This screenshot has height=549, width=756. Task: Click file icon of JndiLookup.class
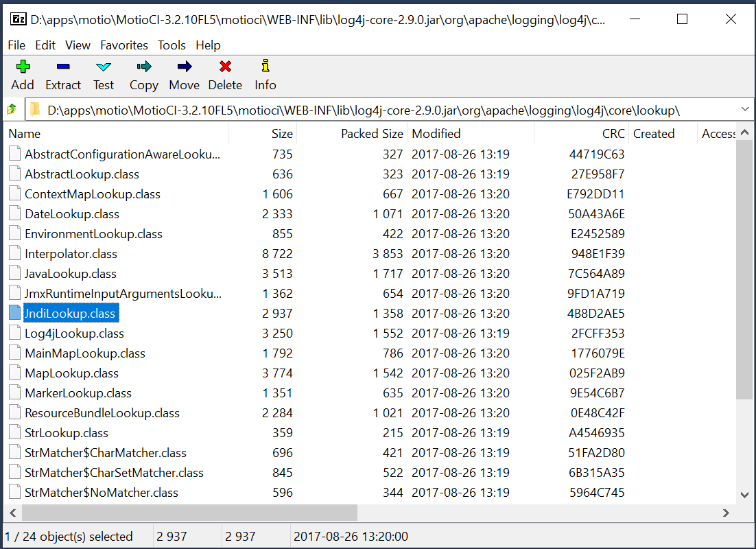(15, 313)
